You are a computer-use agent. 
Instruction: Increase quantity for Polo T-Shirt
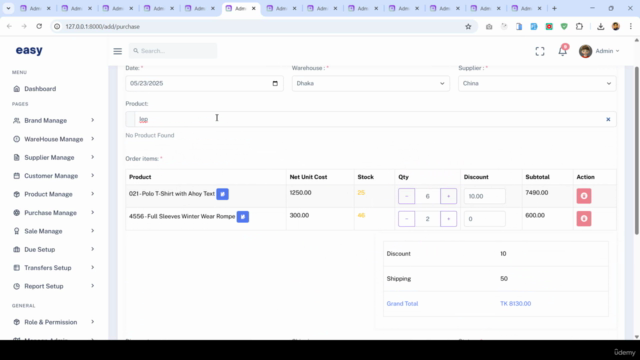(448, 196)
